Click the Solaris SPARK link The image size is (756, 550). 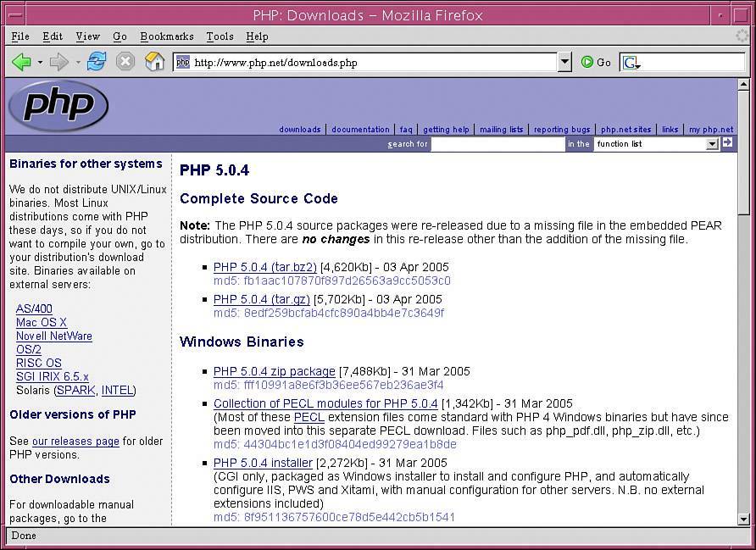point(76,390)
